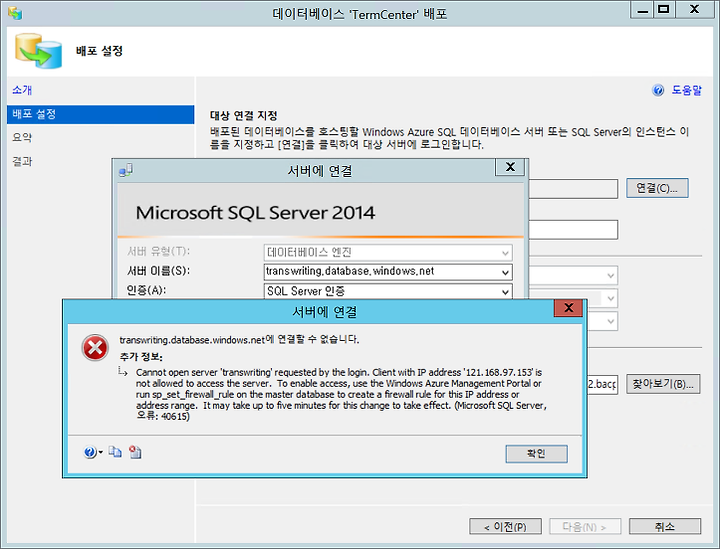Click the 추가 정보: label

(141, 357)
